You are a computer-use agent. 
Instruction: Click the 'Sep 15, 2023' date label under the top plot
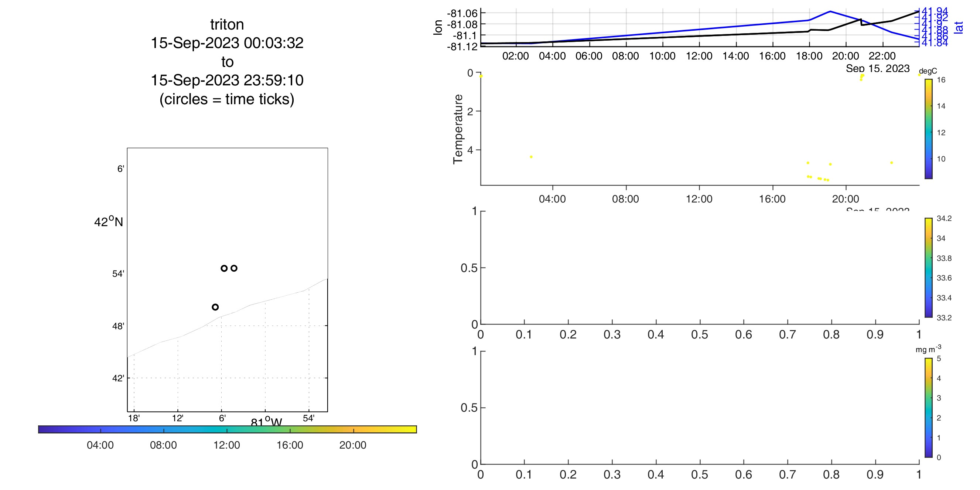click(878, 68)
